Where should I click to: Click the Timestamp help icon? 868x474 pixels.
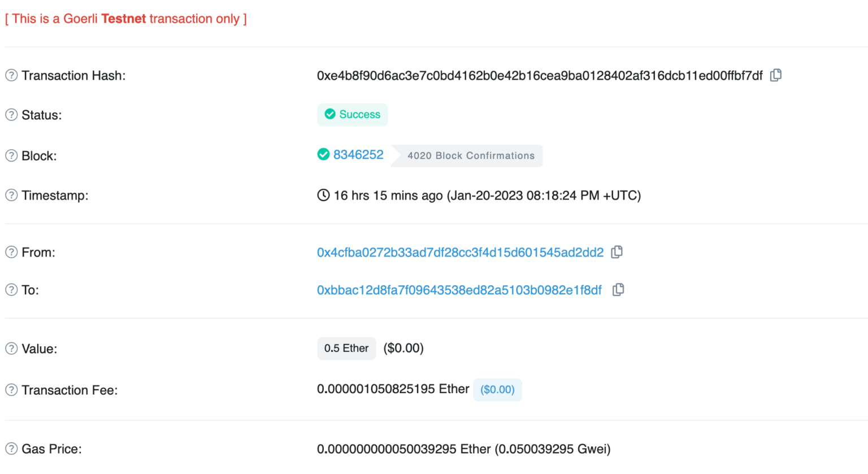click(11, 195)
